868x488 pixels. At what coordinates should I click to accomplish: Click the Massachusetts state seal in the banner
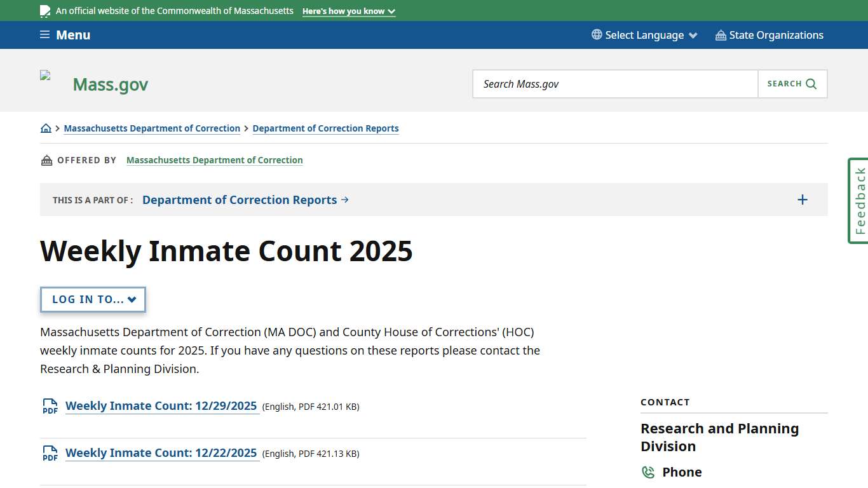(x=44, y=11)
